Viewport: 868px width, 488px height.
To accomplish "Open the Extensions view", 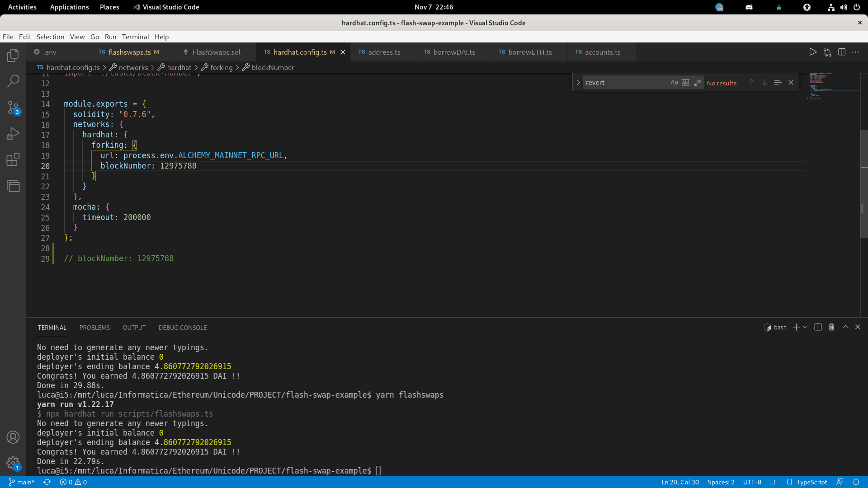I will coord(13,160).
